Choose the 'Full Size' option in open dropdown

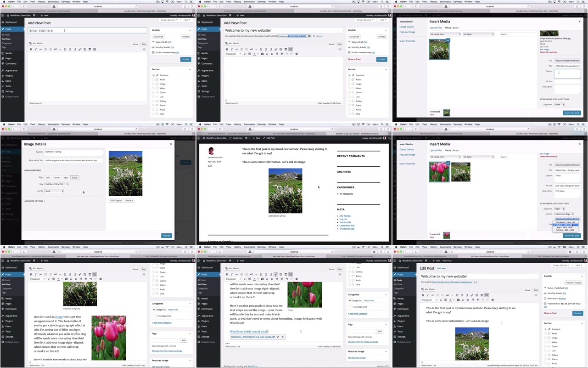click(566, 230)
